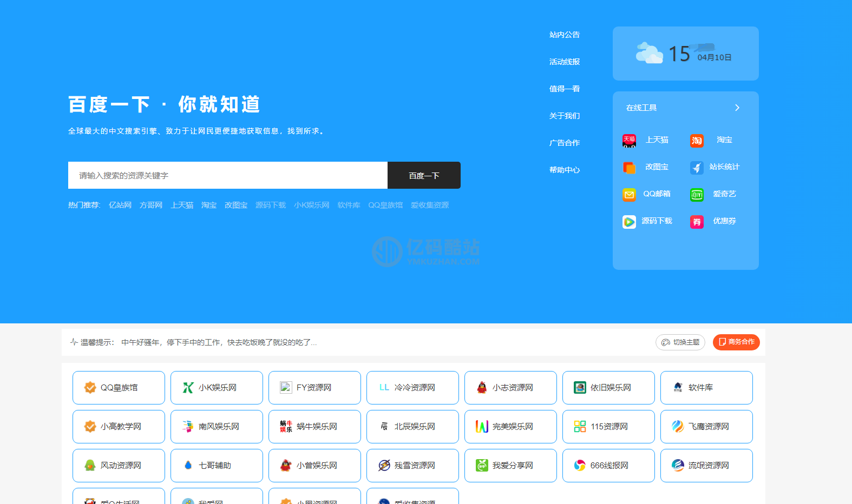Select the 值得一看 menu item
The height and width of the screenshot is (504, 852).
click(x=565, y=89)
